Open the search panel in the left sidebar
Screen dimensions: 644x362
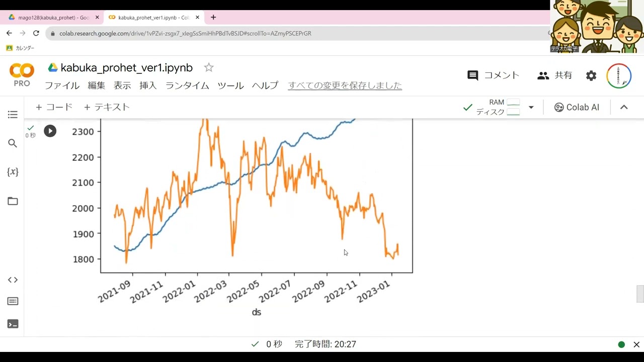(13, 143)
